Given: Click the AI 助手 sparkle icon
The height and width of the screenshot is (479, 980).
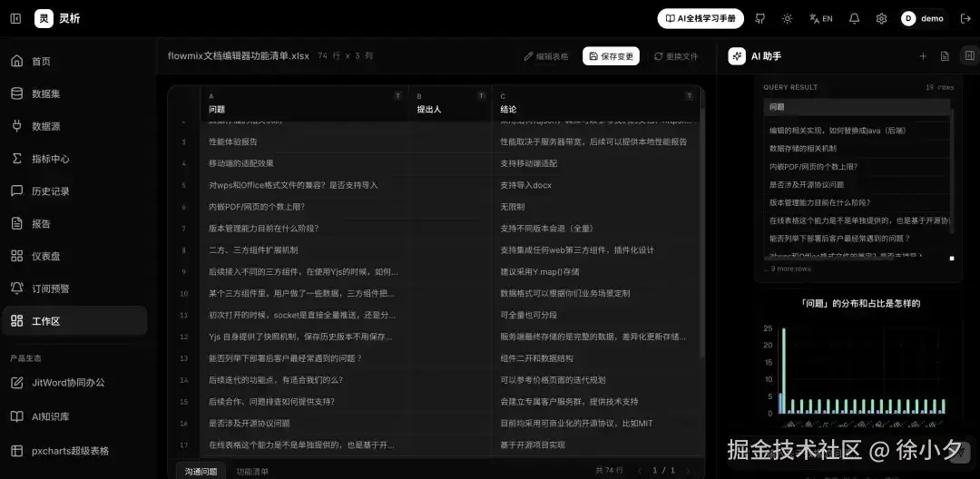Looking at the screenshot, I should (737, 56).
